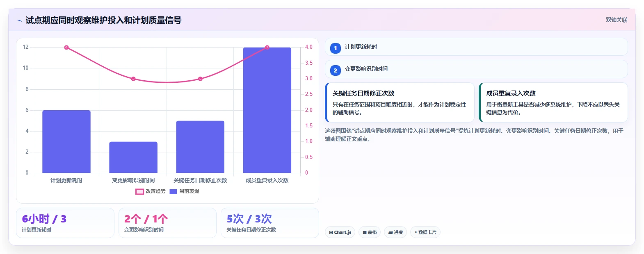Click the header icon beside 试点期应同时观察 title
The width and height of the screenshot is (644, 254).
coord(20,20)
